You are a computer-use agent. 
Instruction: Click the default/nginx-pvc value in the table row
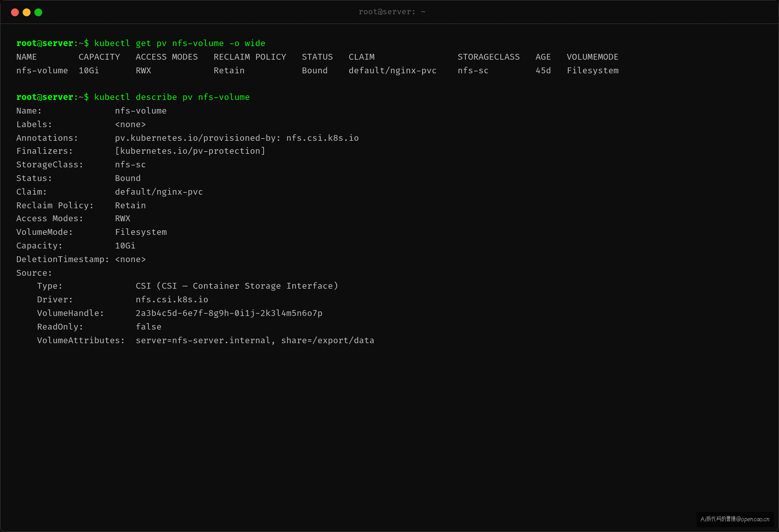392,70
